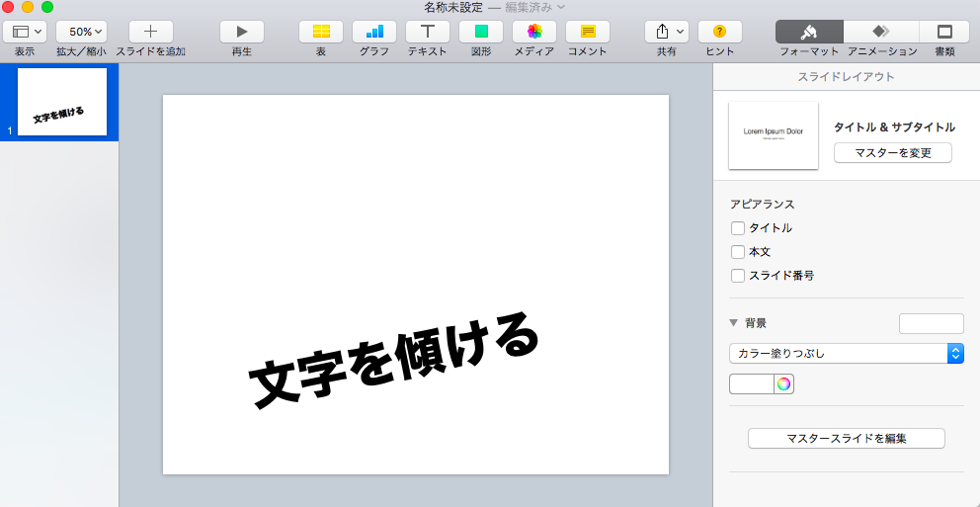Add a comment with コメント icon
Screen dimensions: 980x507
click(x=588, y=32)
